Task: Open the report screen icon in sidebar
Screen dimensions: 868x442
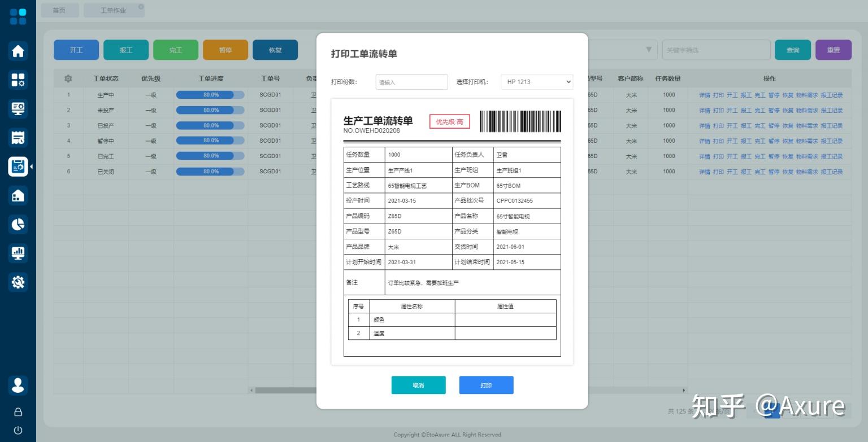Action: pyautogui.click(x=18, y=253)
